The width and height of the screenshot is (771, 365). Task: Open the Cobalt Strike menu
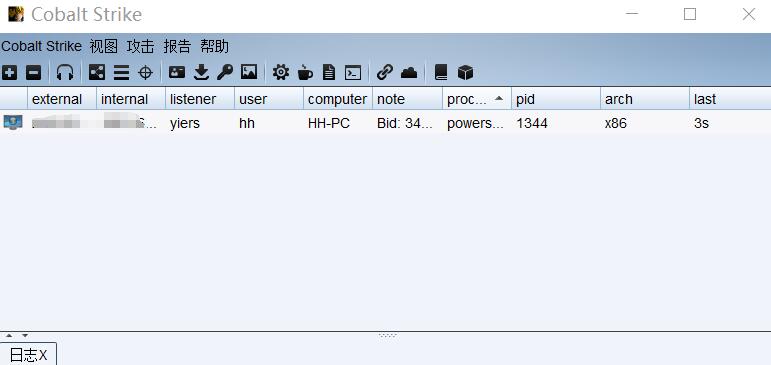tap(41, 46)
